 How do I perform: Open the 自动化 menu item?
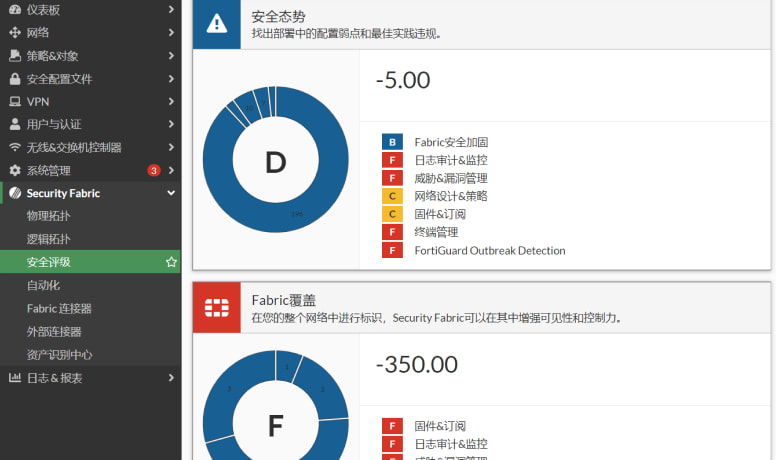[x=43, y=285]
